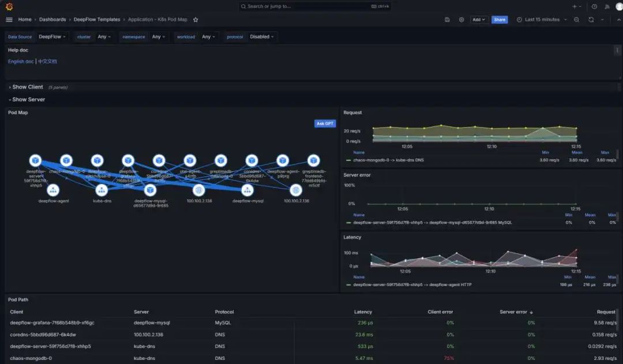Click the zoom out time range icon
Screen dimensions: 623x364
(x=576, y=20)
